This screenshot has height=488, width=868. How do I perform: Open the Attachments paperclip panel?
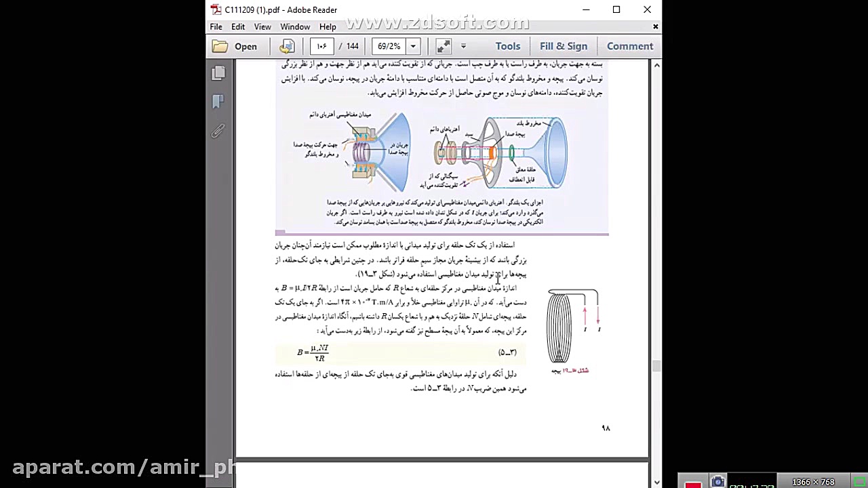tap(218, 131)
